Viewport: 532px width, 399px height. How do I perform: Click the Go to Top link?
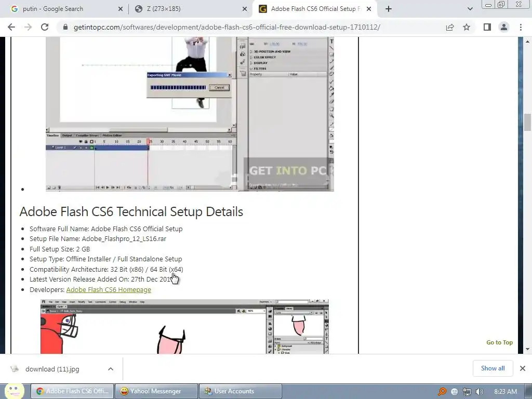click(499, 342)
